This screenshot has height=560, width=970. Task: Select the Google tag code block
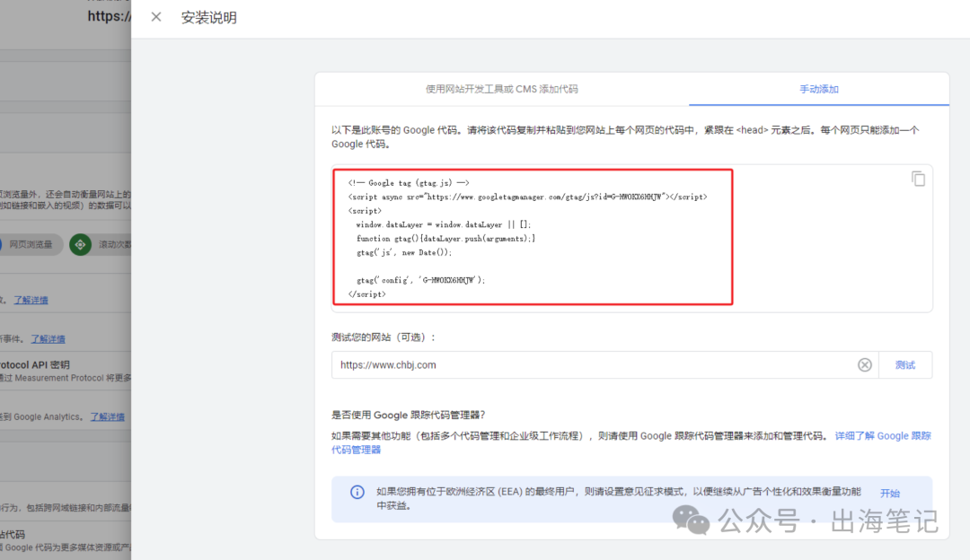pos(533,236)
